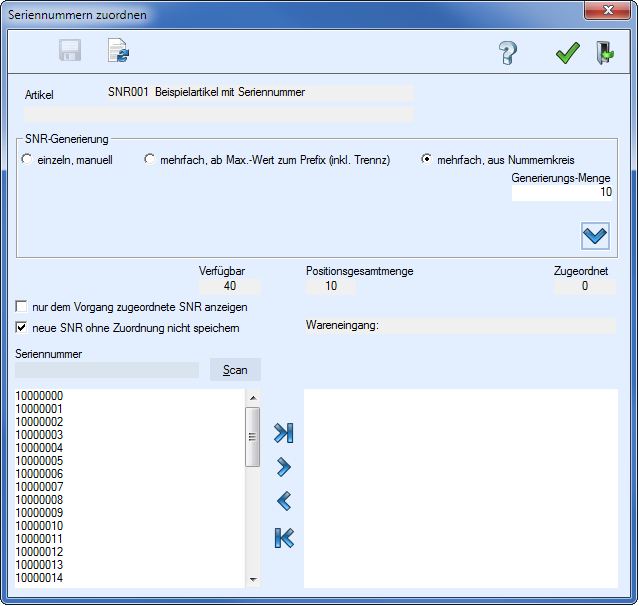Assign selected serial number with right arrow

[x=284, y=467]
